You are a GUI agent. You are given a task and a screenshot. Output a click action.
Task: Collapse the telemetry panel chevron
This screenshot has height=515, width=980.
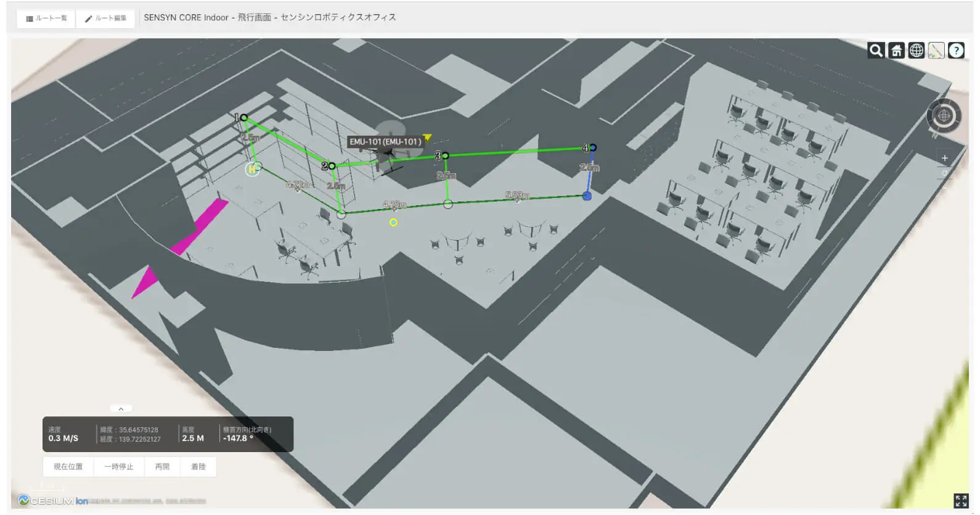[x=121, y=409]
